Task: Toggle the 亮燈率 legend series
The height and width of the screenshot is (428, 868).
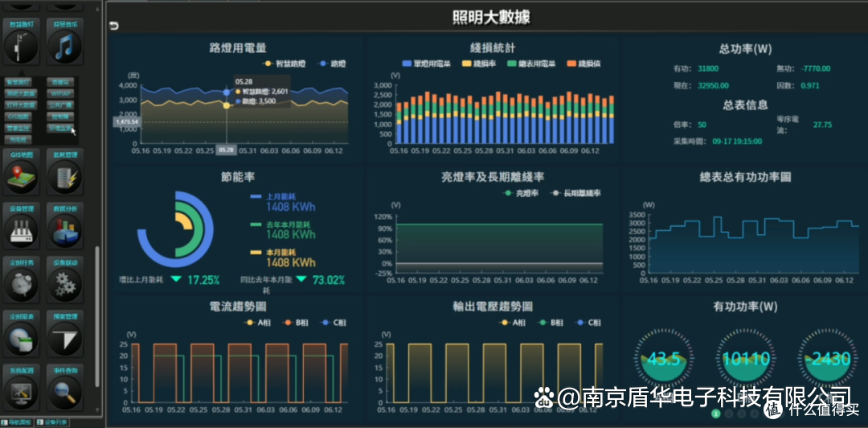Action: (x=519, y=194)
